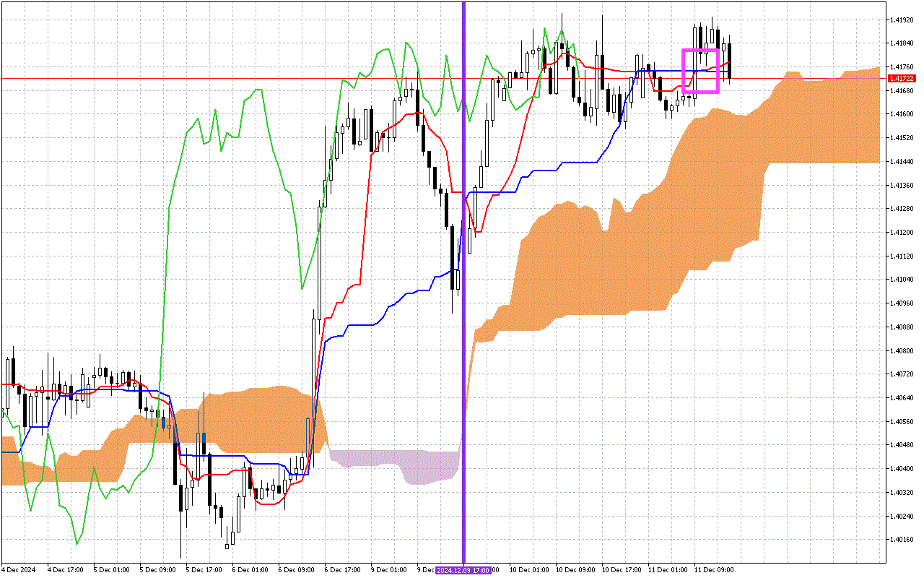The width and height of the screenshot is (924, 578).
Task: Click the 10 Dec 01:00 time label
Action: [530, 570]
